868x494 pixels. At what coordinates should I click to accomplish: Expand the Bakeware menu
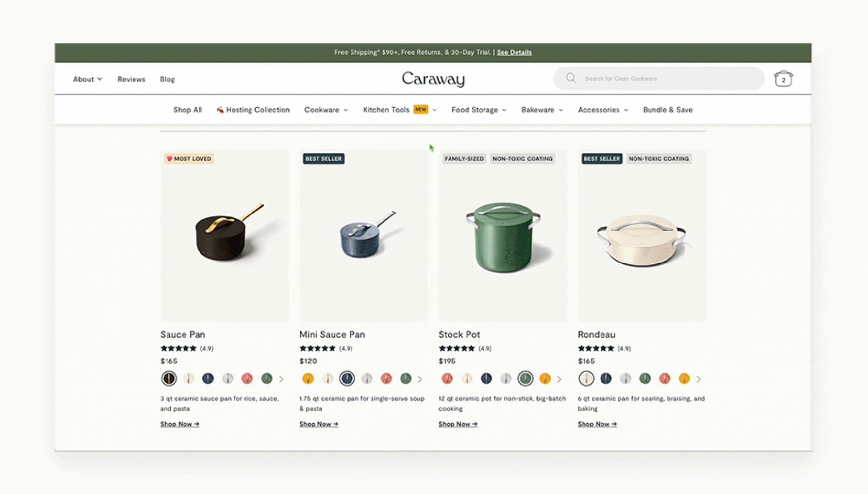coord(542,110)
